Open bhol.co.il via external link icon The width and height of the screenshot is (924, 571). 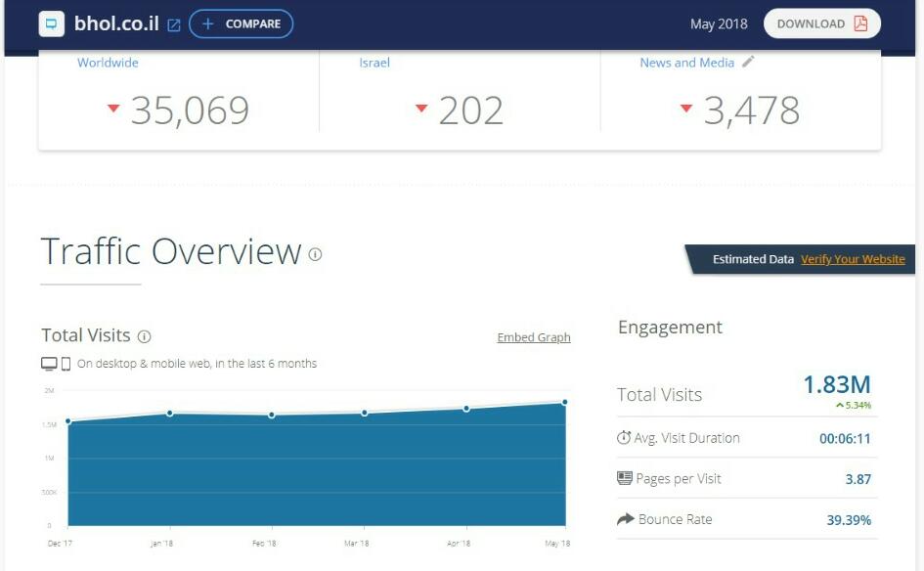pos(174,25)
